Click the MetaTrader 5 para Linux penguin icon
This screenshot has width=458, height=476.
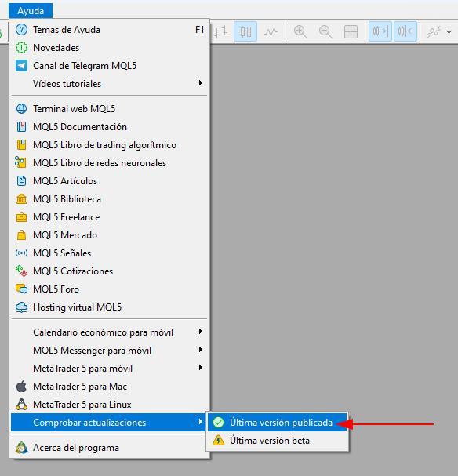(21, 405)
